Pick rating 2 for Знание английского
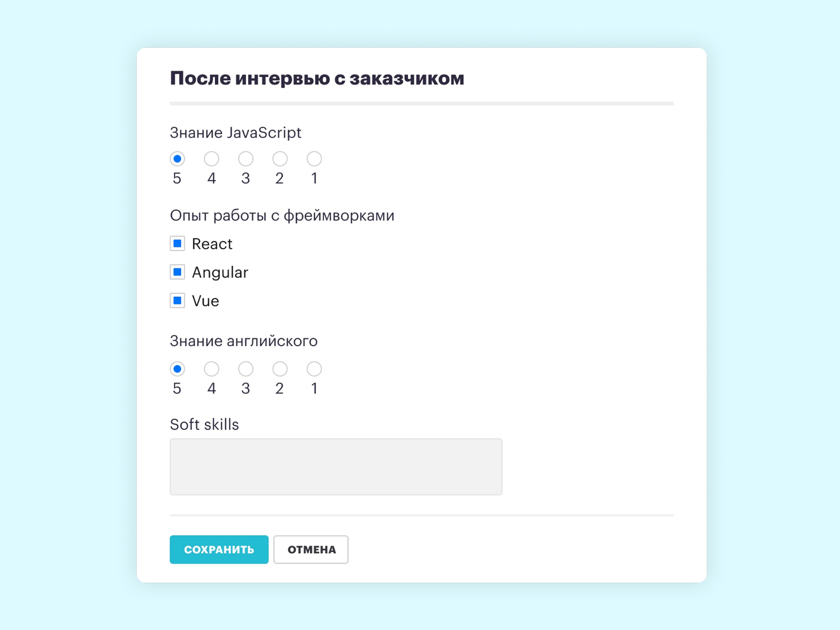This screenshot has height=630, width=840. tap(280, 369)
